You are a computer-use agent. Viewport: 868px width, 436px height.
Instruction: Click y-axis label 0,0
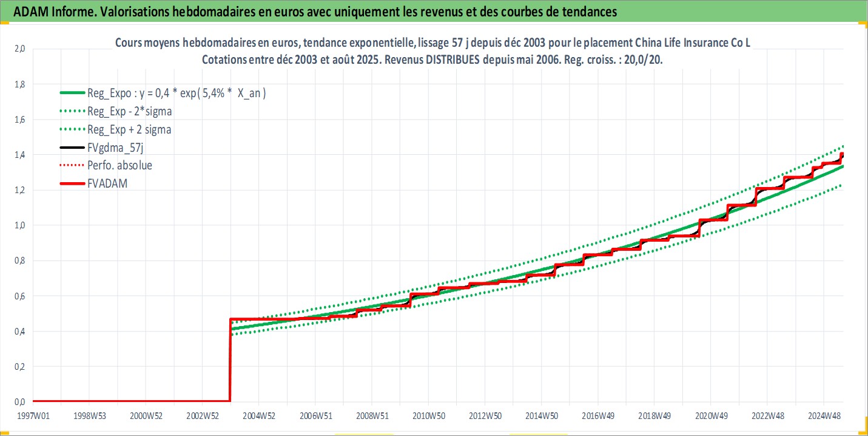coord(19,401)
